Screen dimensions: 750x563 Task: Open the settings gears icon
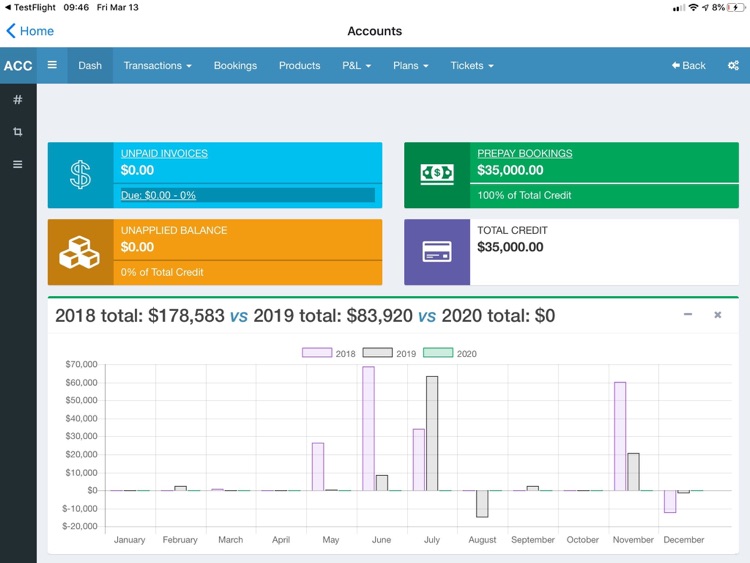click(733, 66)
